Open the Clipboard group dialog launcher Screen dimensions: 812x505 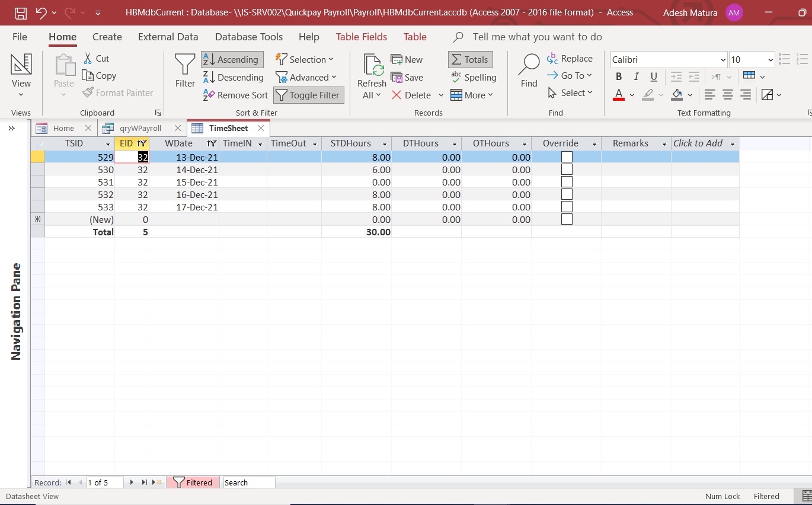coord(158,113)
